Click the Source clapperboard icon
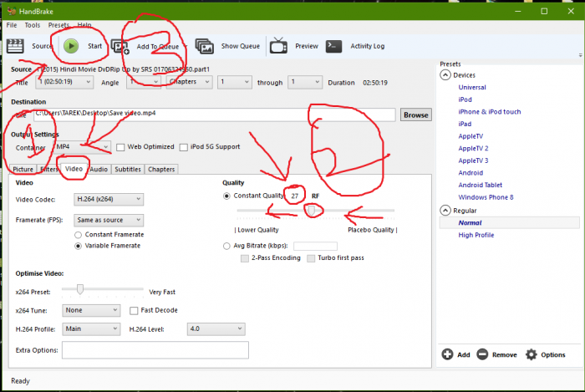Screen dimensions: 585x392 click(15, 46)
